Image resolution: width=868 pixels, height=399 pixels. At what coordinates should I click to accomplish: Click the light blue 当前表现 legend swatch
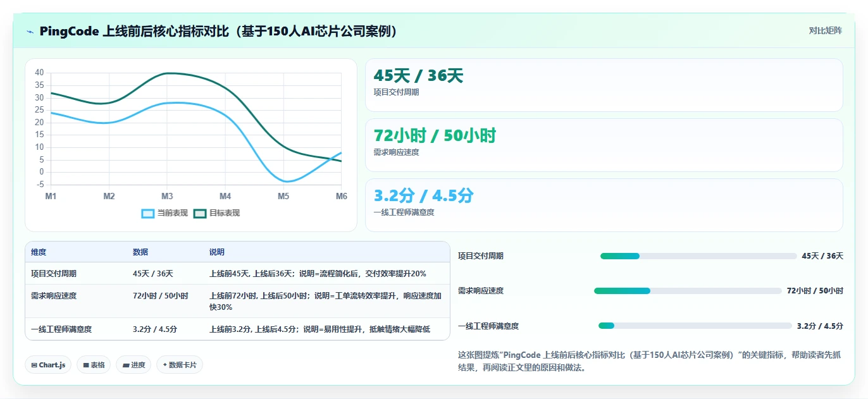[x=147, y=214]
